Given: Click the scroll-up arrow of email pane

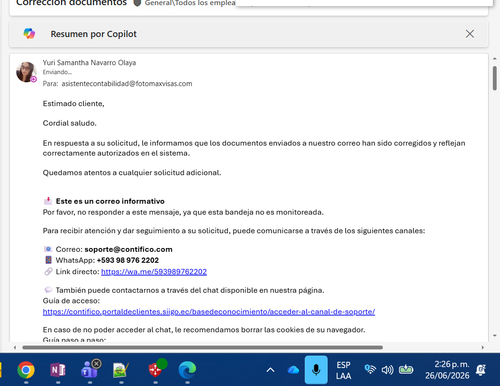Looking at the screenshot, I should [495, 59].
